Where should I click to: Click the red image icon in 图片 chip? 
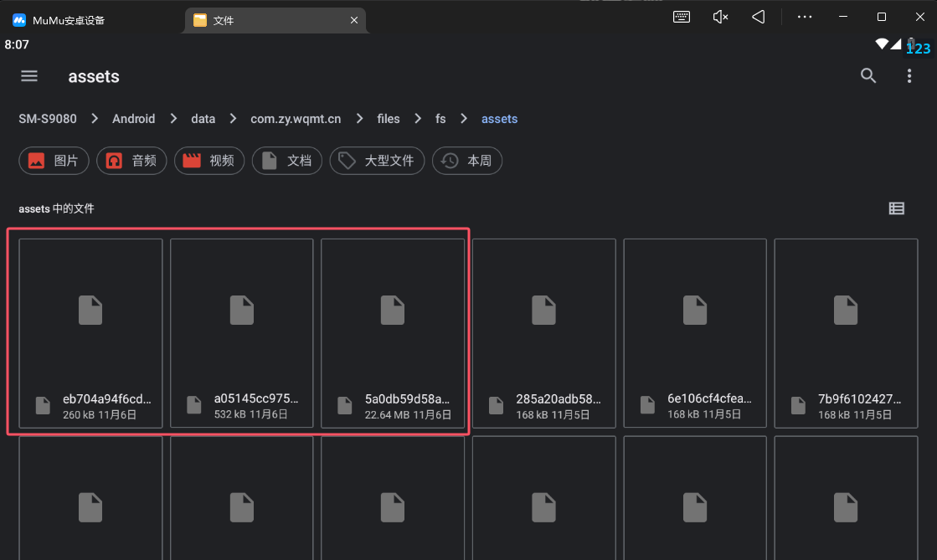[x=37, y=161]
